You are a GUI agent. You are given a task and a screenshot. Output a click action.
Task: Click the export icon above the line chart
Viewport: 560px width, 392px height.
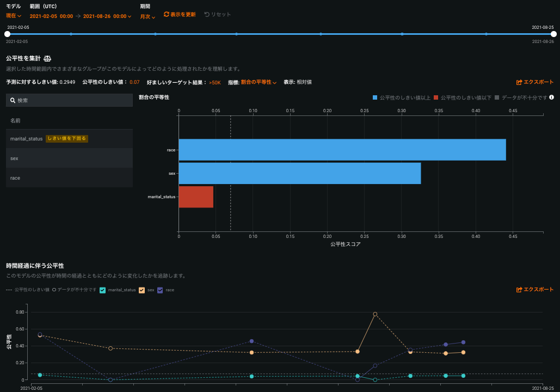coord(519,290)
